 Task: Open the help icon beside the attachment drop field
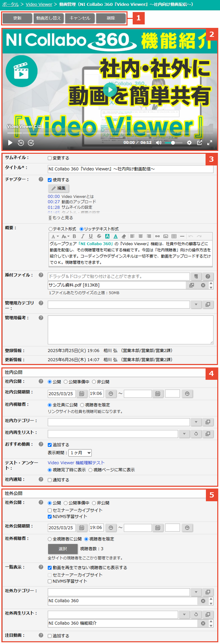pyautogui.click(x=208, y=276)
